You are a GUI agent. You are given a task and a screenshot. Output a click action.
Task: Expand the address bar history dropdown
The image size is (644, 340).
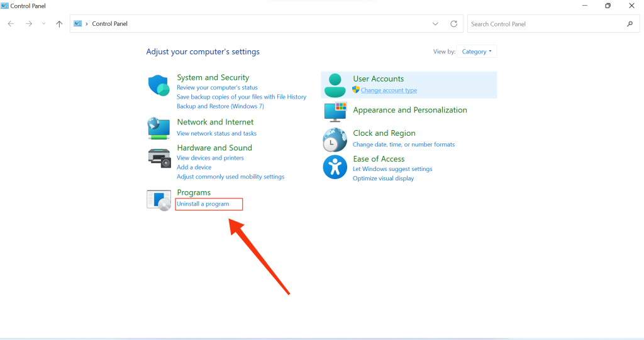435,24
